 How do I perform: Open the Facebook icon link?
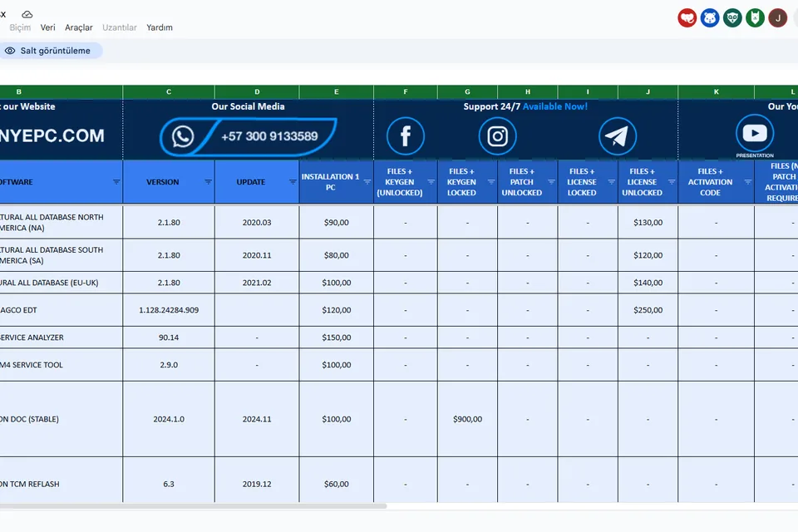pyautogui.click(x=405, y=136)
